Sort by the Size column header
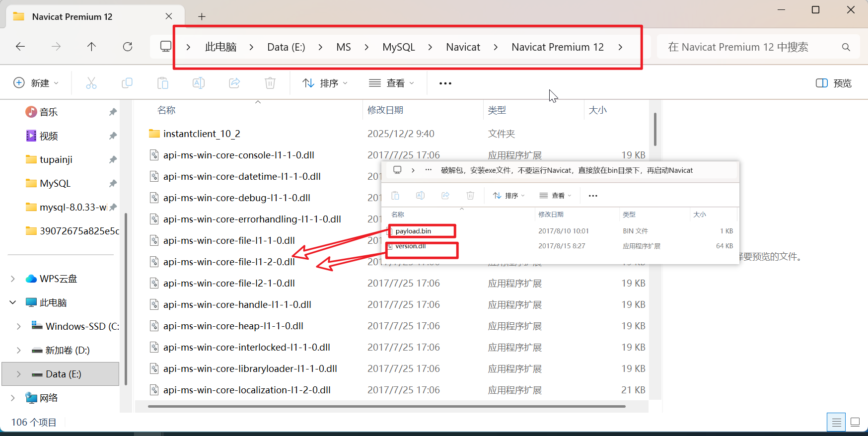 tap(598, 110)
